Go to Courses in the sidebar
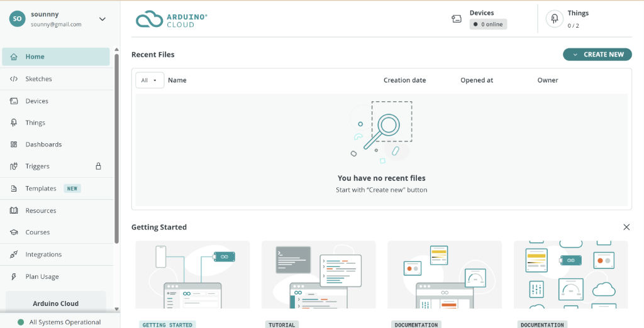 point(57,232)
